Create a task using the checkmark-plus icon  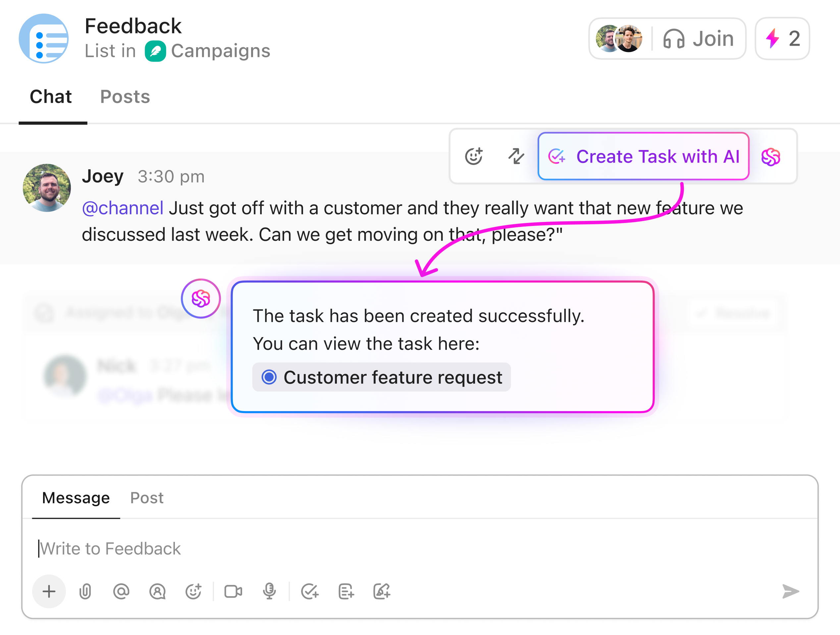coord(310,591)
